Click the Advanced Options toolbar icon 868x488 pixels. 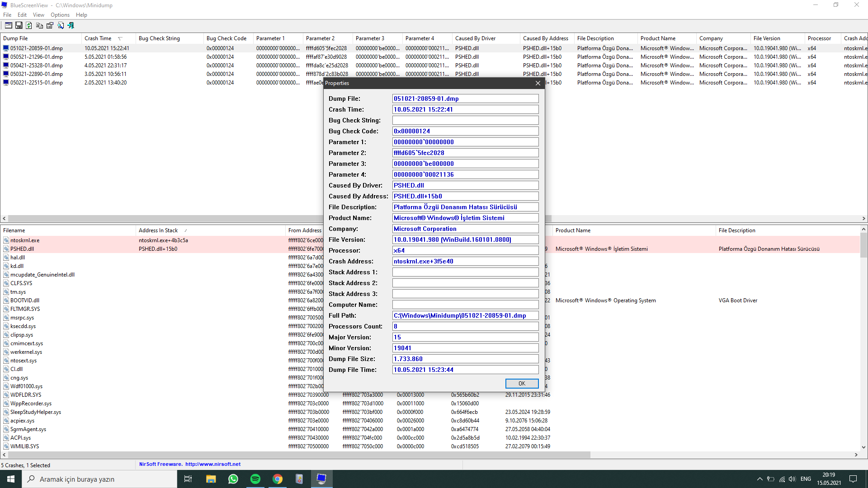[x=9, y=26]
